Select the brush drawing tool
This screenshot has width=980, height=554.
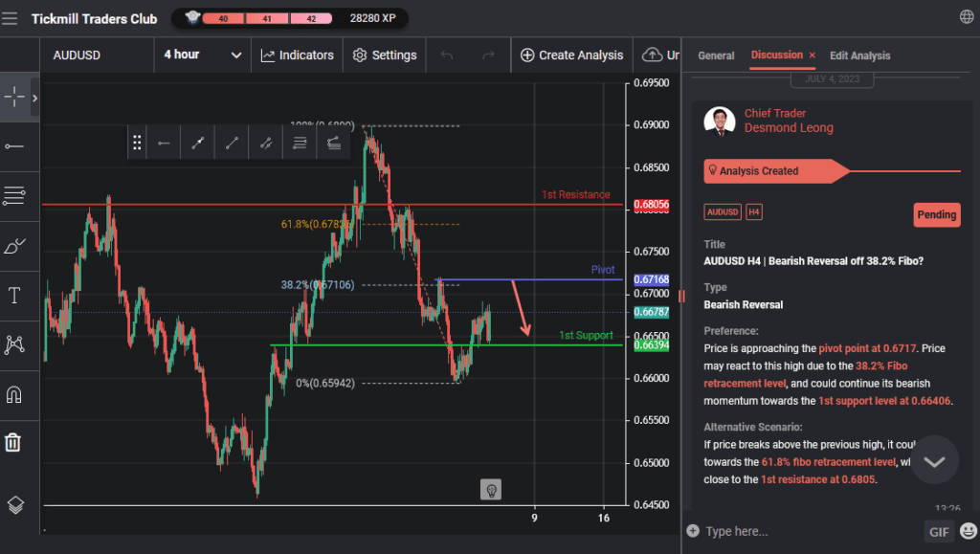click(14, 246)
